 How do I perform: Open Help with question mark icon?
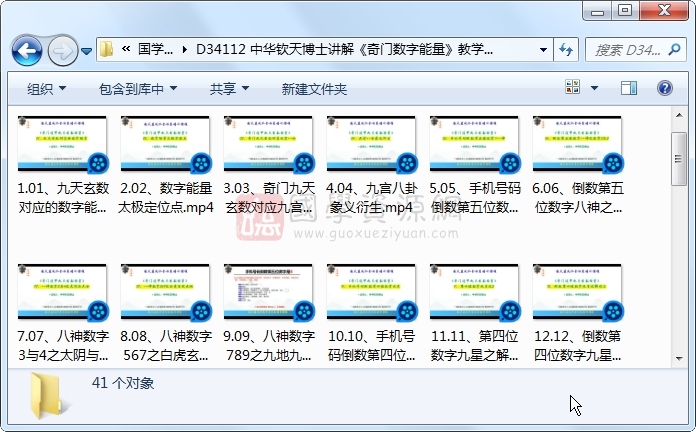(x=664, y=88)
